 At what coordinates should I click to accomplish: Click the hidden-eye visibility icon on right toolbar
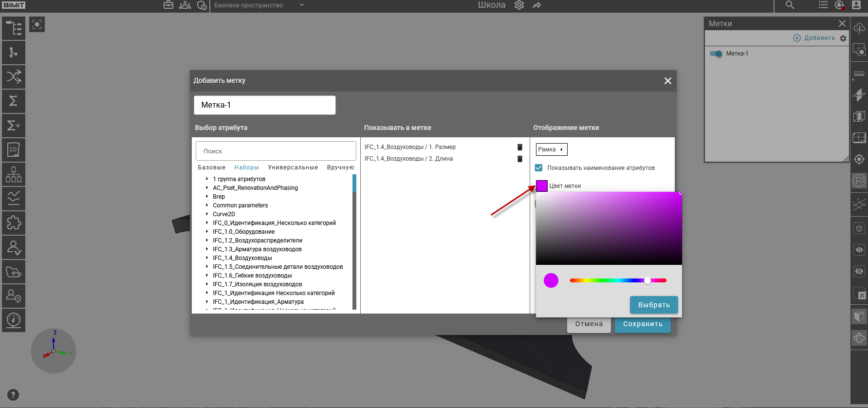pyautogui.click(x=859, y=271)
